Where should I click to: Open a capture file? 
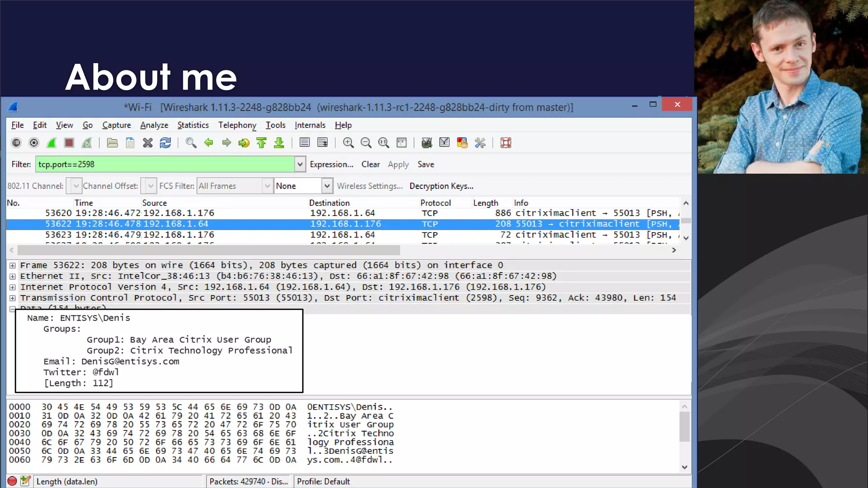[112, 143]
